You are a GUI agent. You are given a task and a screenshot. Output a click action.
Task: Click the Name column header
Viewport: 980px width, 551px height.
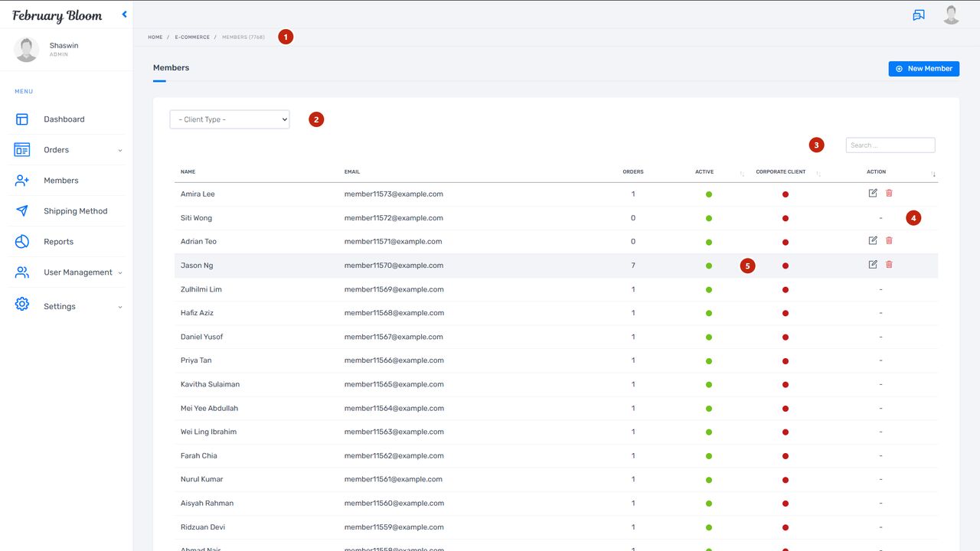point(188,171)
